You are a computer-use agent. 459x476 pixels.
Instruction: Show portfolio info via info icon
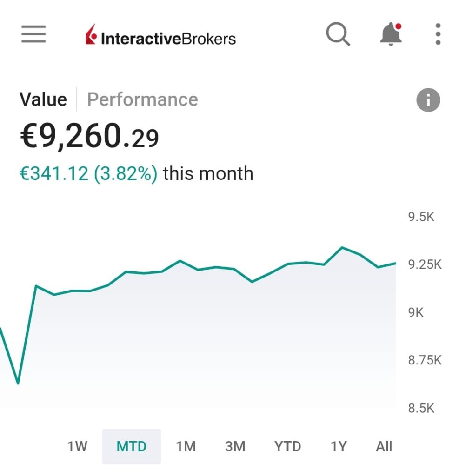click(x=428, y=100)
